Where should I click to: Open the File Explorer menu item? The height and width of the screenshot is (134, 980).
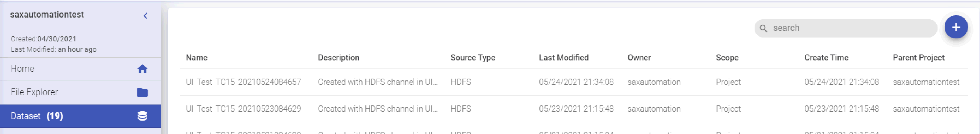(x=80, y=92)
